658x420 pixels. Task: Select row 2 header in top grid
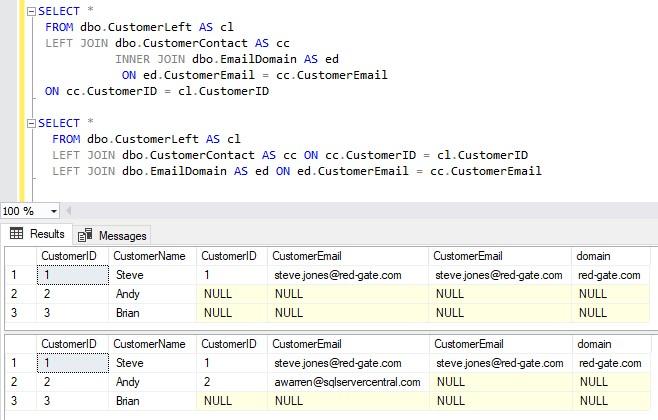(x=16, y=294)
